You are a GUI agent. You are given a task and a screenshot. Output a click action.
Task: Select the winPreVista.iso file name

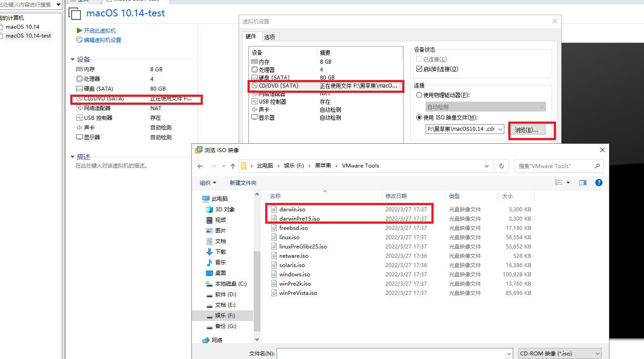coord(298,293)
